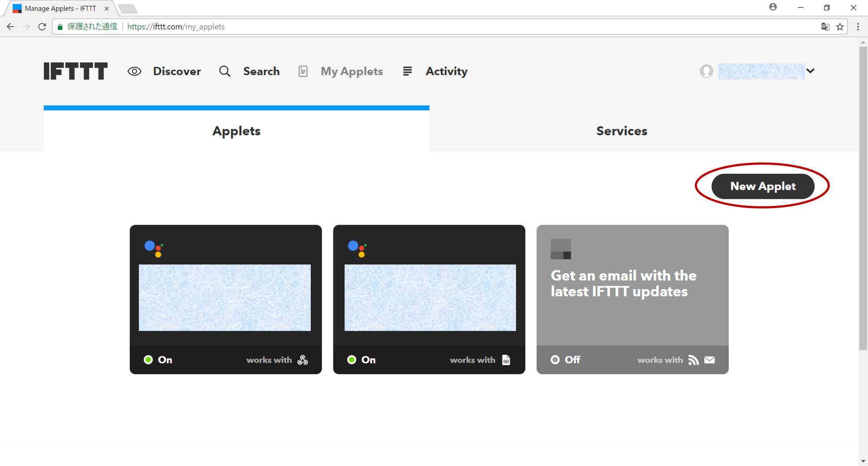Select the Applets tab

click(237, 131)
